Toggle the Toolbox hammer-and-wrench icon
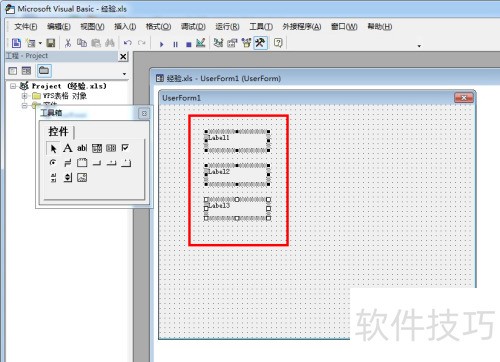The image size is (500, 362). tap(260, 43)
